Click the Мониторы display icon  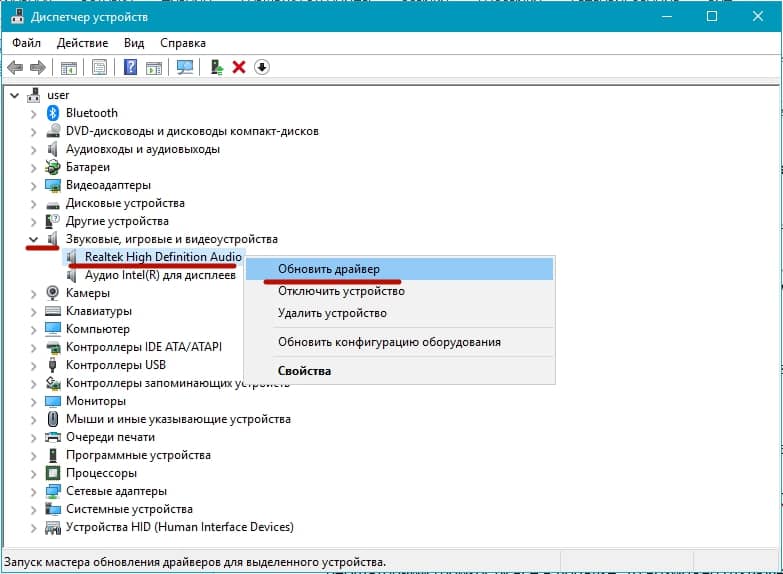(53, 401)
